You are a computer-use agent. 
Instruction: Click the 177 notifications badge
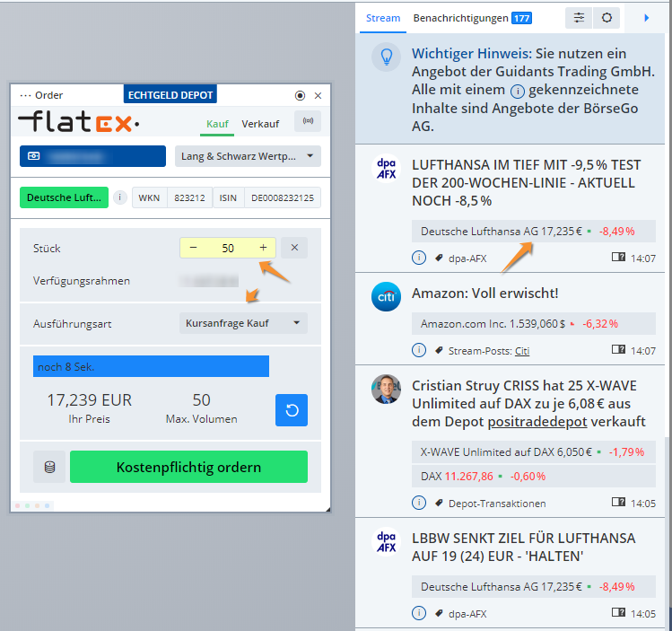(521, 19)
